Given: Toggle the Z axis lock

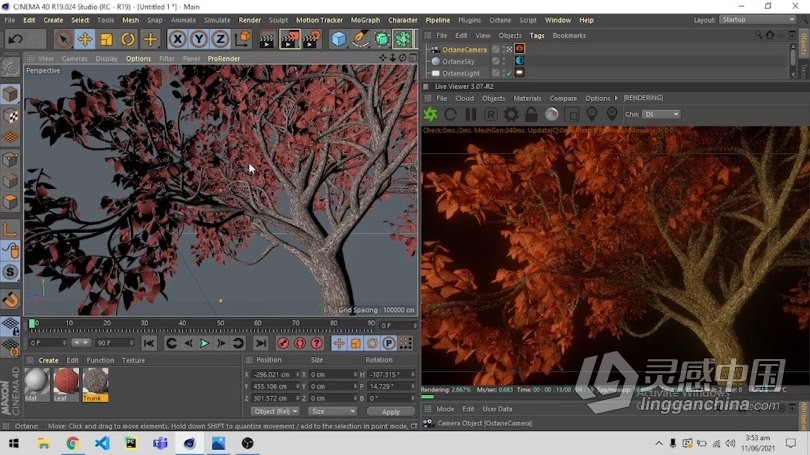Looking at the screenshot, I should coord(221,39).
